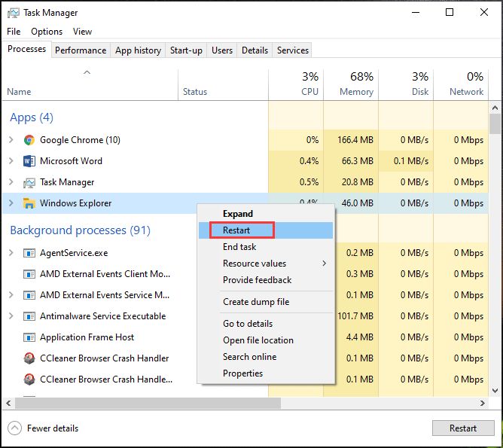This screenshot has width=503, height=448.
Task: Choose Properties in the context menu
Action: 266,374
